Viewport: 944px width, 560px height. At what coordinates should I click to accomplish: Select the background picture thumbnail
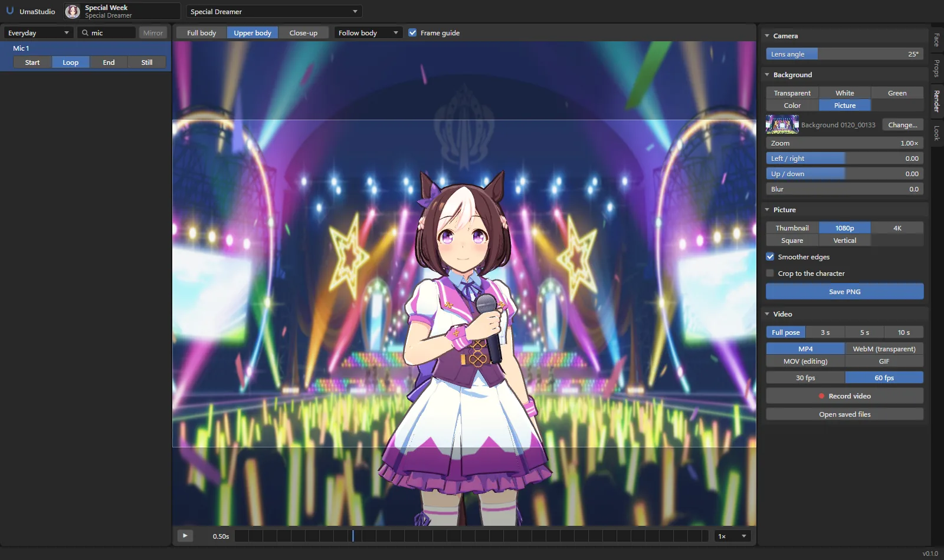[782, 124]
